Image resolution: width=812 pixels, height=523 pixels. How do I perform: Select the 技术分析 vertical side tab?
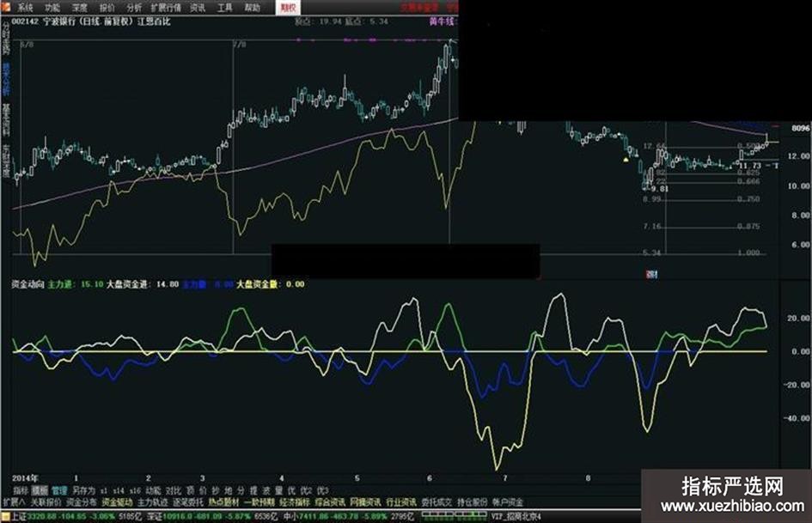[x=6, y=77]
